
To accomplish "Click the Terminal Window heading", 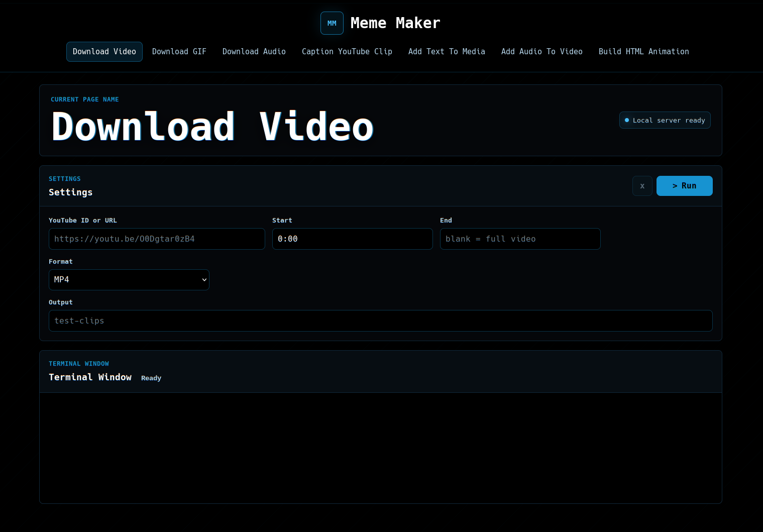I will tap(90, 377).
